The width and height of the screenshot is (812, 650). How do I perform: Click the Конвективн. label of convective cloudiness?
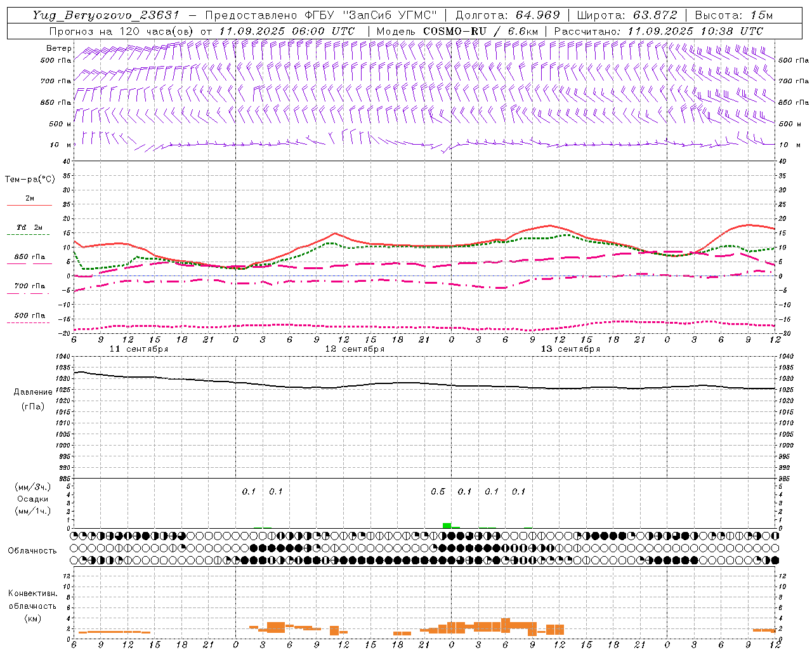[32, 594]
